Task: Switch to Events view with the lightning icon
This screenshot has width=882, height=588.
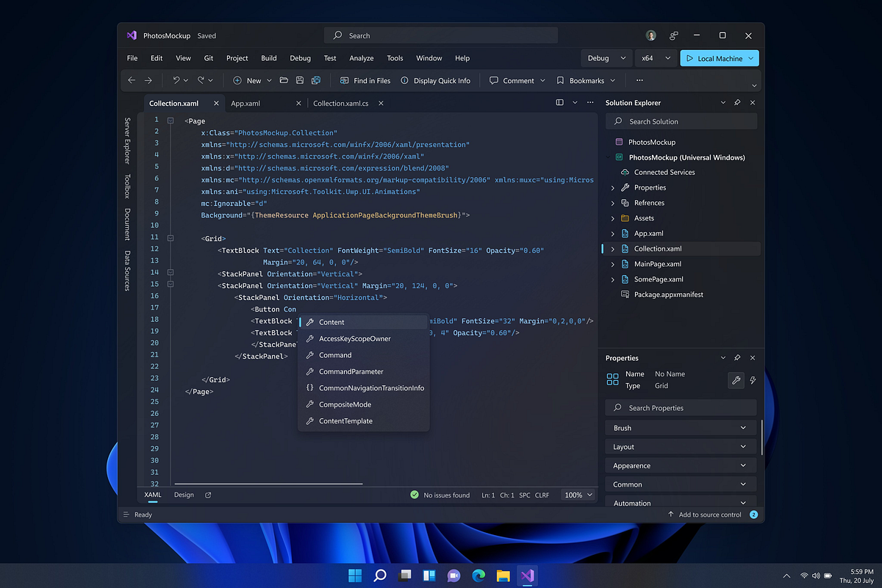Action: click(x=752, y=381)
